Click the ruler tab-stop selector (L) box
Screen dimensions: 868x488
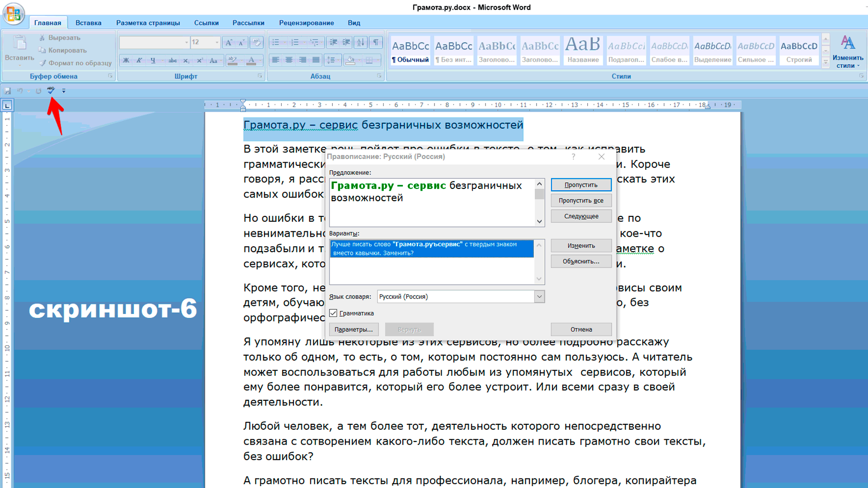click(7, 106)
